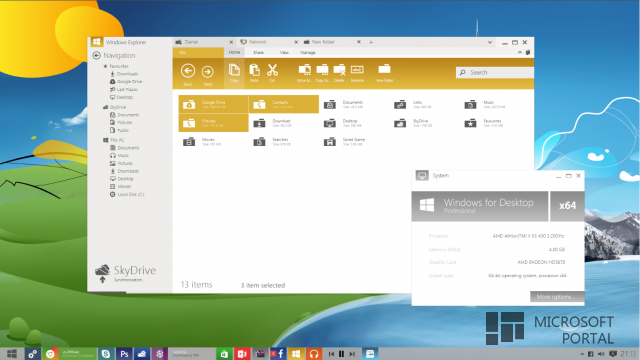Toggle the volume icon in the system tray

tap(600, 354)
